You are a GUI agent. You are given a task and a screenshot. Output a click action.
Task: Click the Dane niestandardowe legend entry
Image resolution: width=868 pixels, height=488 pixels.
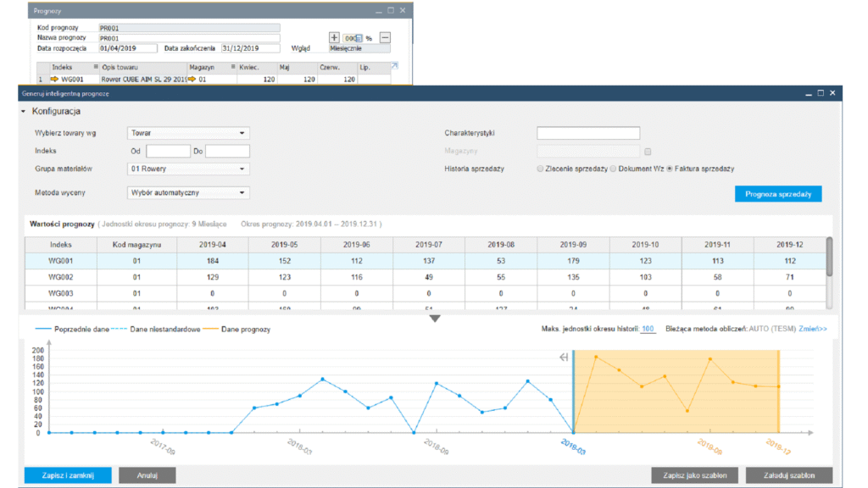(x=156, y=330)
